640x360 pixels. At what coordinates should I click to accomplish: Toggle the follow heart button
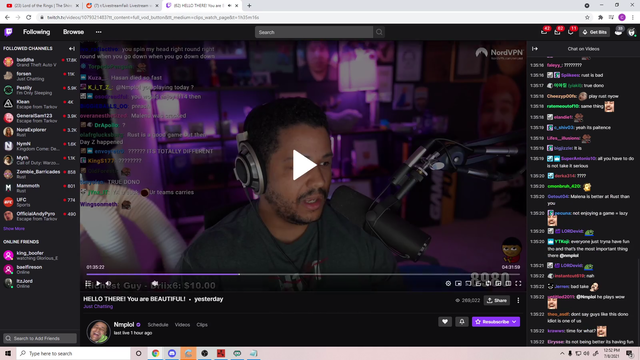coord(445,322)
